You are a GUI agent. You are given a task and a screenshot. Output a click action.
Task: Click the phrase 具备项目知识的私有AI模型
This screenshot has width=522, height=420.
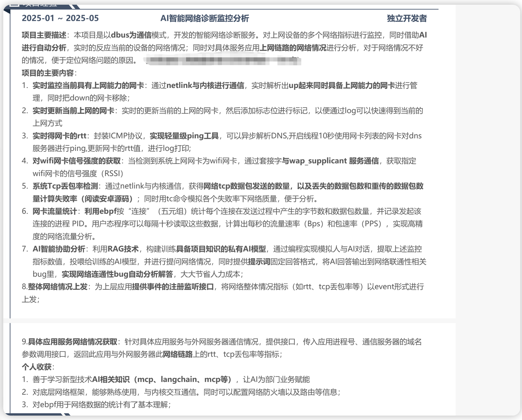221,249
